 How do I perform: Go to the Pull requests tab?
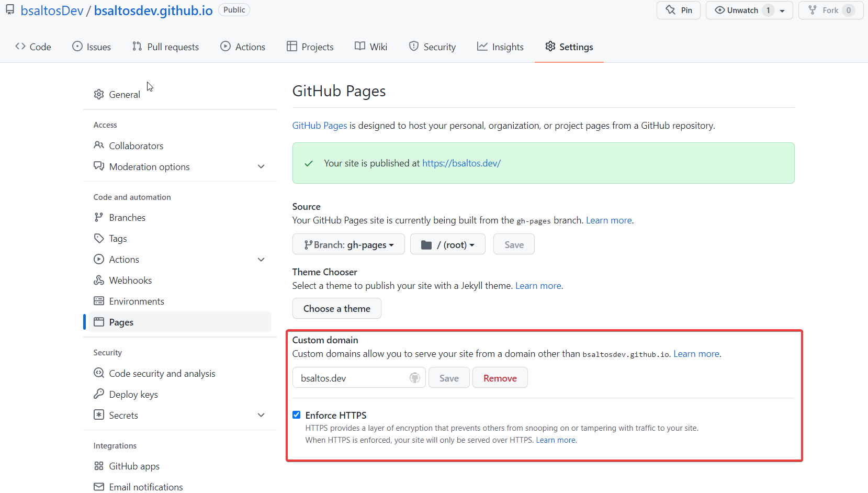pyautogui.click(x=165, y=47)
